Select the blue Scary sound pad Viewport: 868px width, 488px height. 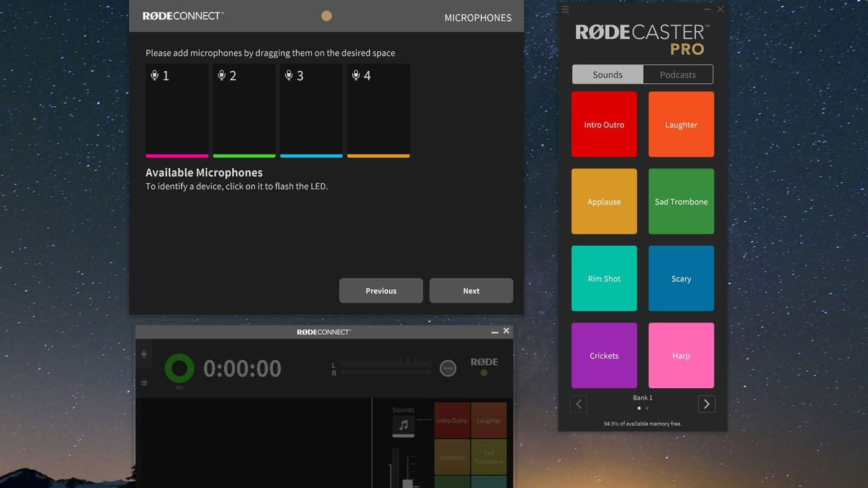(x=681, y=278)
